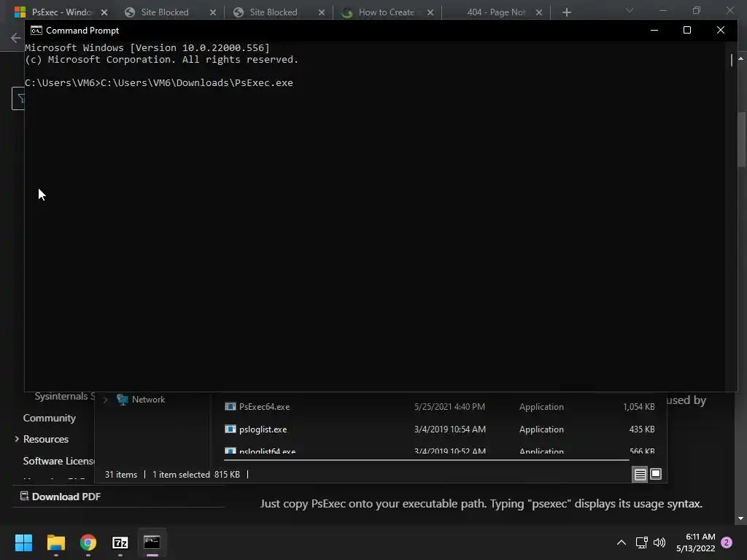747x560 pixels.
Task: Open clock showing 6:11 AM
Action: [700, 537]
